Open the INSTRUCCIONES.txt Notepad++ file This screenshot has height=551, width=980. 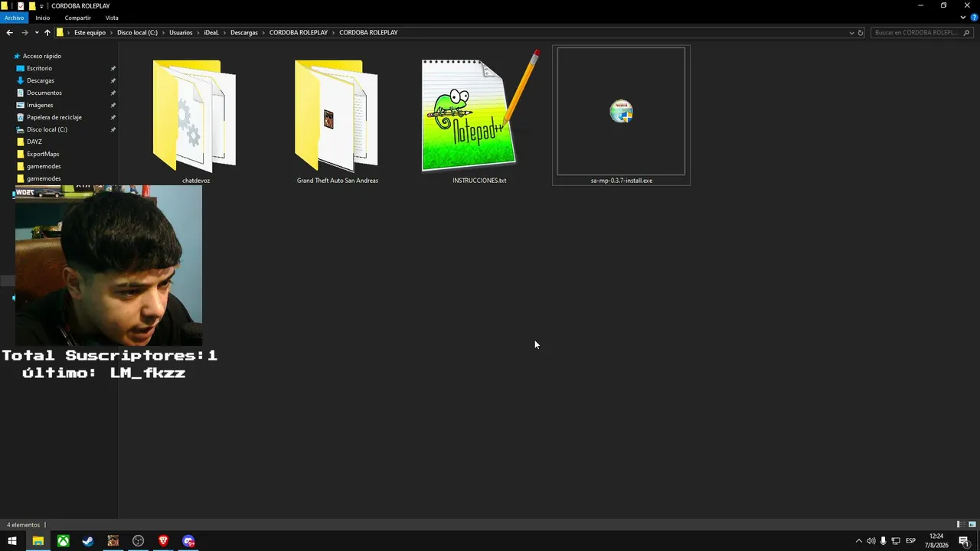coord(479,112)
